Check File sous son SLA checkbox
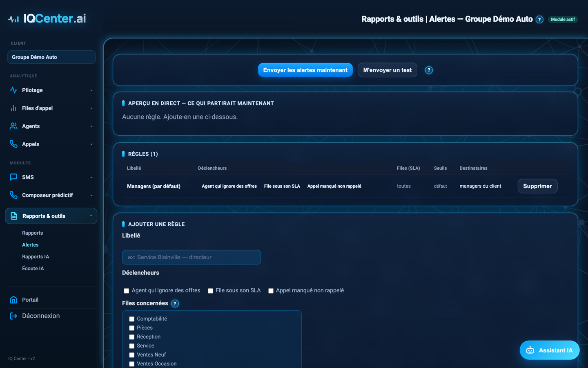Screen dimensions: 588x368 (210, 291)
